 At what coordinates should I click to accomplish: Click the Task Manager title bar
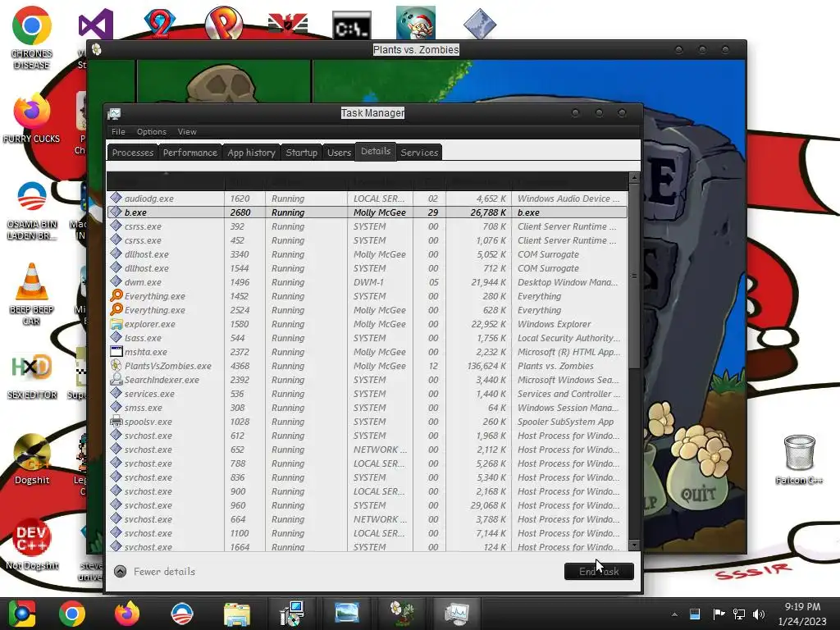(x=373, y=113)
